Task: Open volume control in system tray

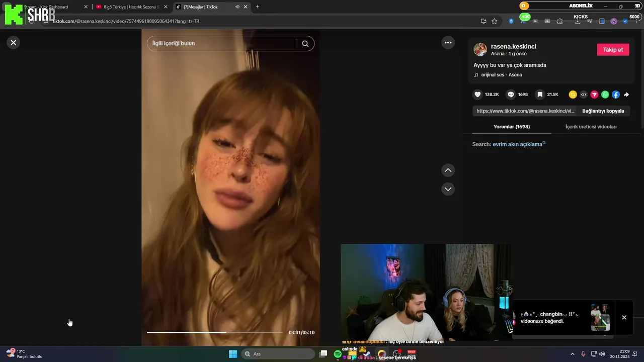Action: click(602, 354)
